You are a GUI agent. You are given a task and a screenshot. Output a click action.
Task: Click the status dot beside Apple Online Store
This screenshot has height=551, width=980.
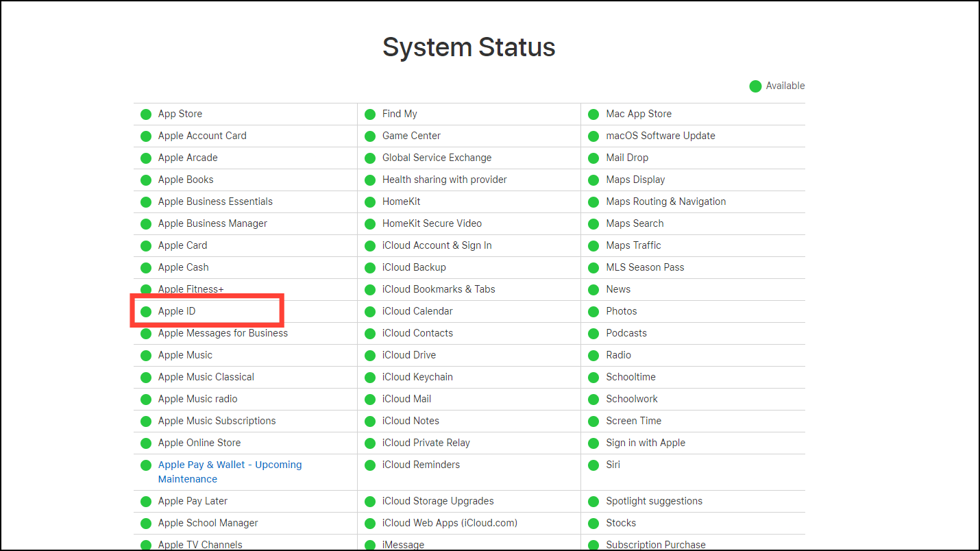(146, 443)
